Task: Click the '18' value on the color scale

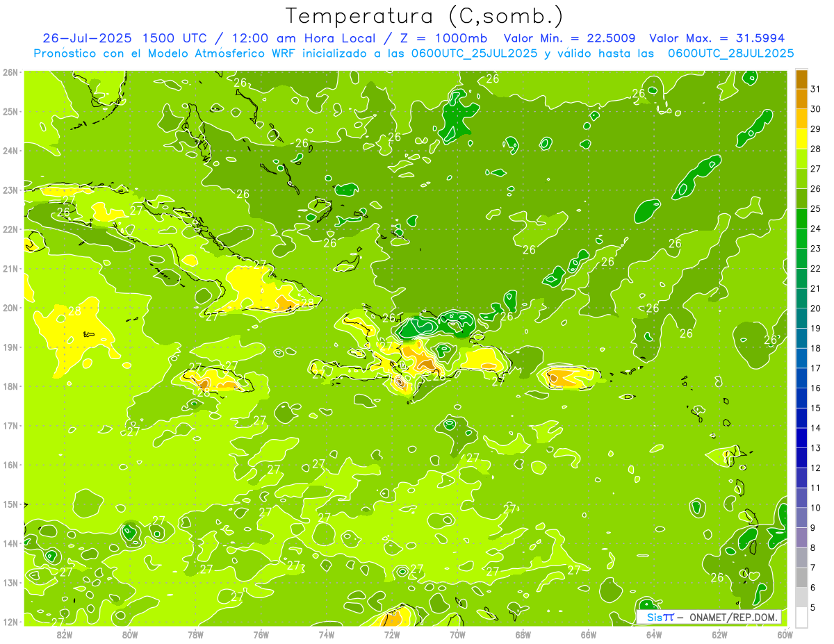Action: (x=815, y=348)
